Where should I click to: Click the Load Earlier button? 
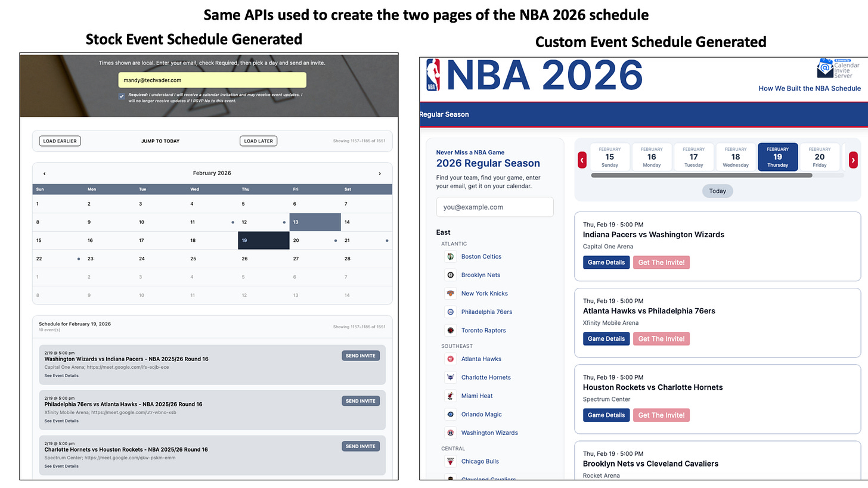pos(60,141)
